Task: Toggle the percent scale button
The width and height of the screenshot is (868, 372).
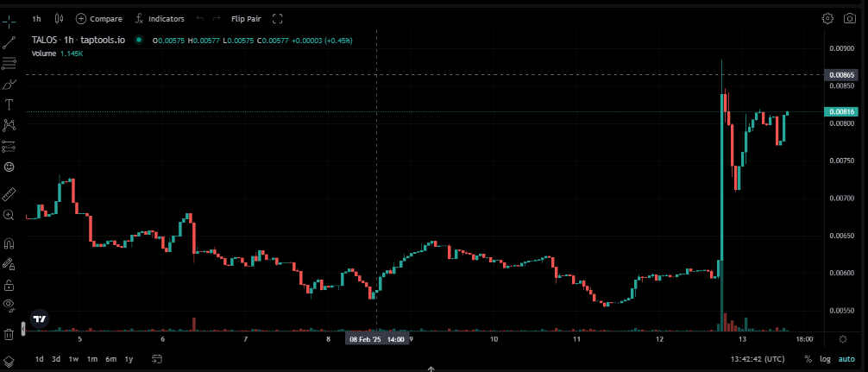Action: pos(808,359)
